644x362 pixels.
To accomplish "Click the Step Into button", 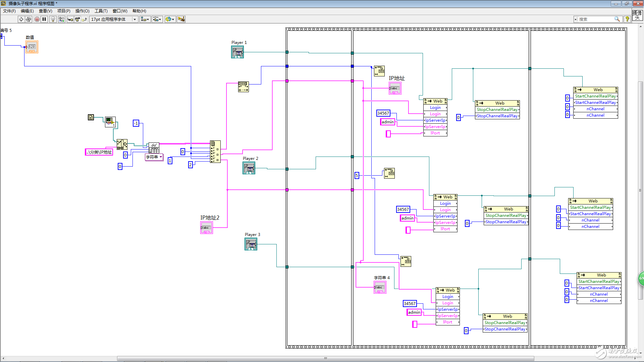I will pos(70,19).
